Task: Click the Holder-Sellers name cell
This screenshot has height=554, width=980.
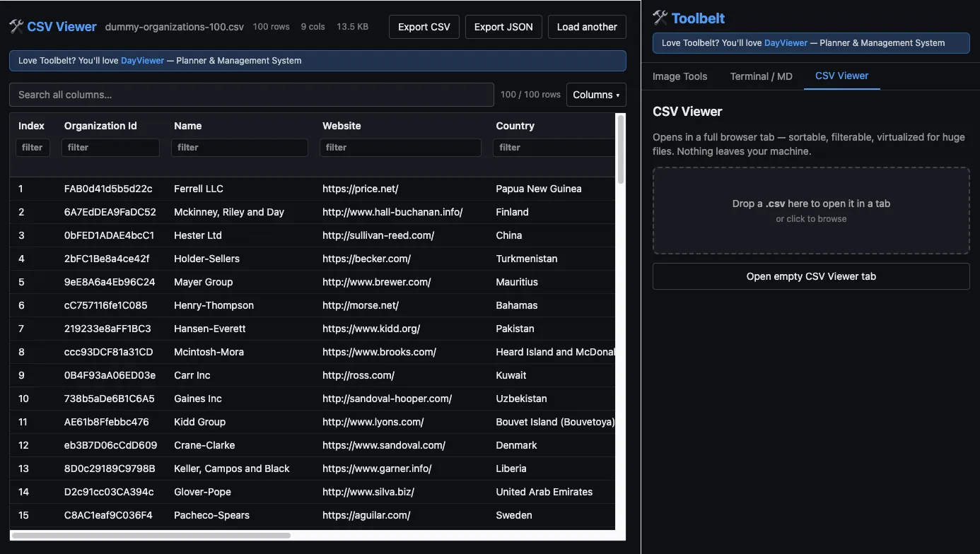Action: point(206,259)
